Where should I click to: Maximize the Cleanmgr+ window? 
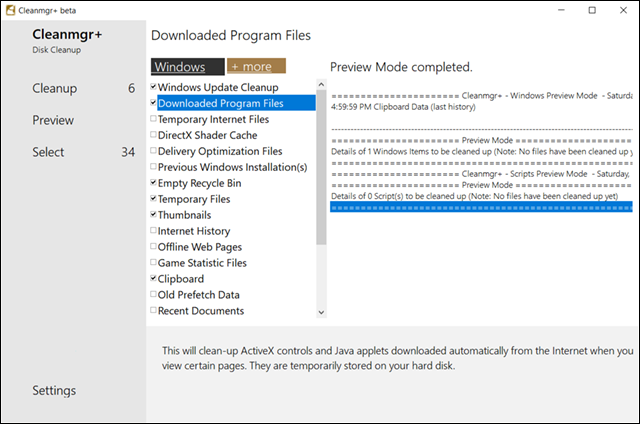pyautogui.click(x=592, y=10)
